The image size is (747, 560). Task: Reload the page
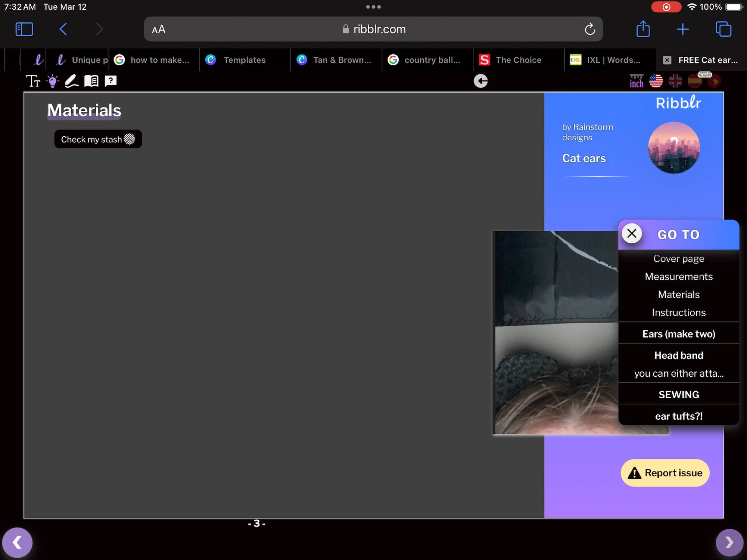coord(590,29)
